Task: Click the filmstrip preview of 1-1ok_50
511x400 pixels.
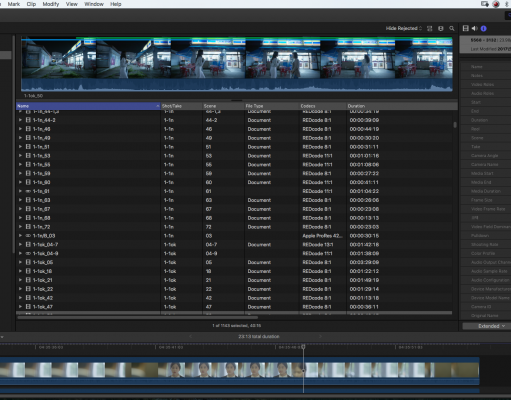Action: pyautogui.click(x=237, y=64)
